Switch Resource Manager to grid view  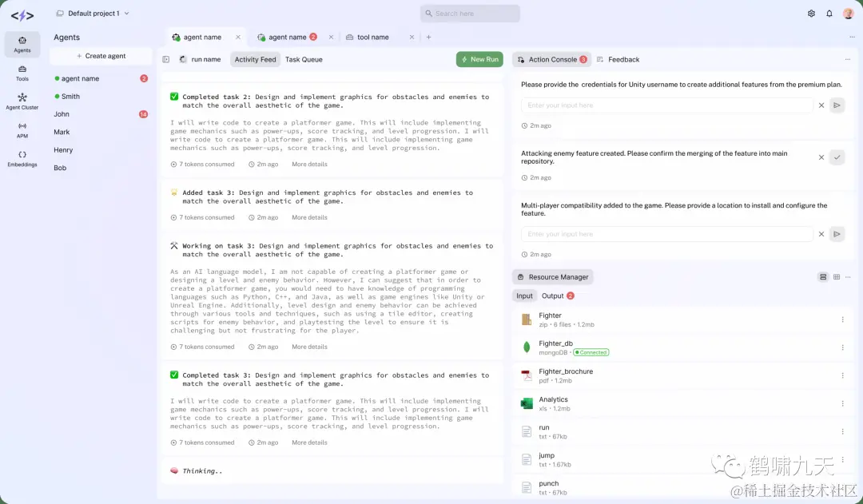[837, 276]
